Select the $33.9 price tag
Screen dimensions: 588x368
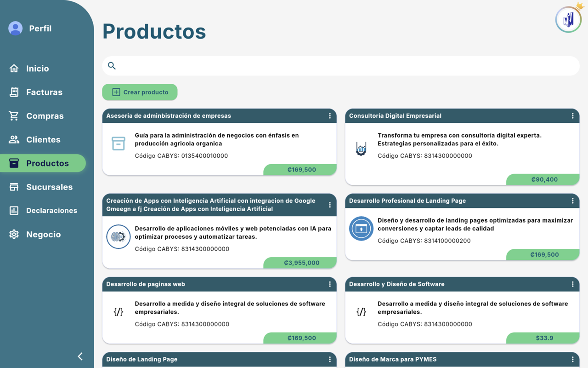(543, 338)
